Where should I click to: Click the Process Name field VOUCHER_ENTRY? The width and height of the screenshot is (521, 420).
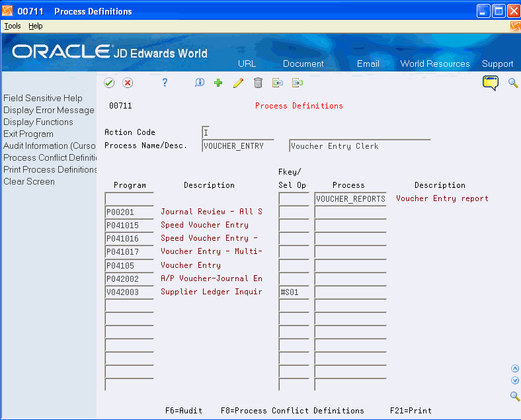(238, 146)
